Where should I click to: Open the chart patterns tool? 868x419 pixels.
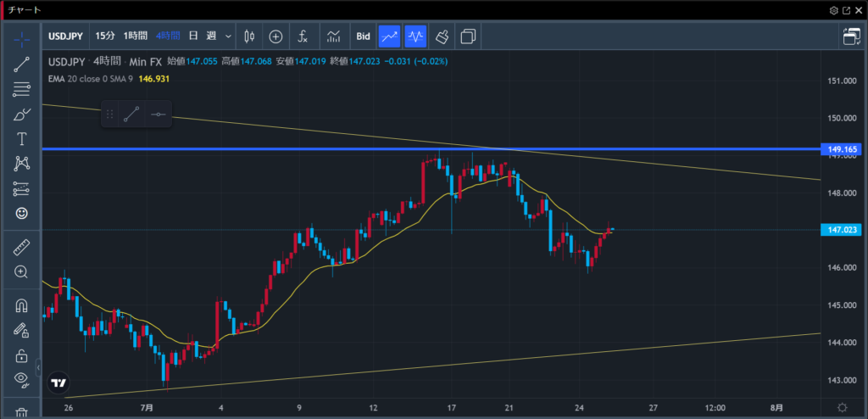(21, 164)
